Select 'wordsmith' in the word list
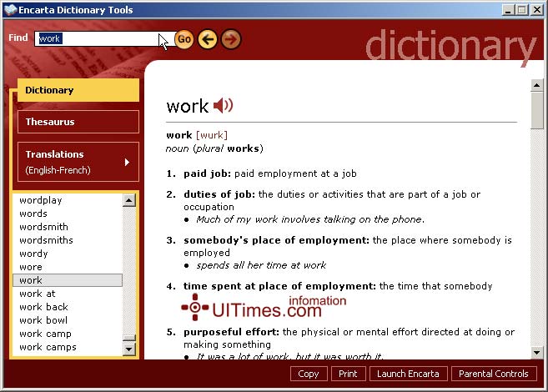The image size is (548, 392). point(68,227)
